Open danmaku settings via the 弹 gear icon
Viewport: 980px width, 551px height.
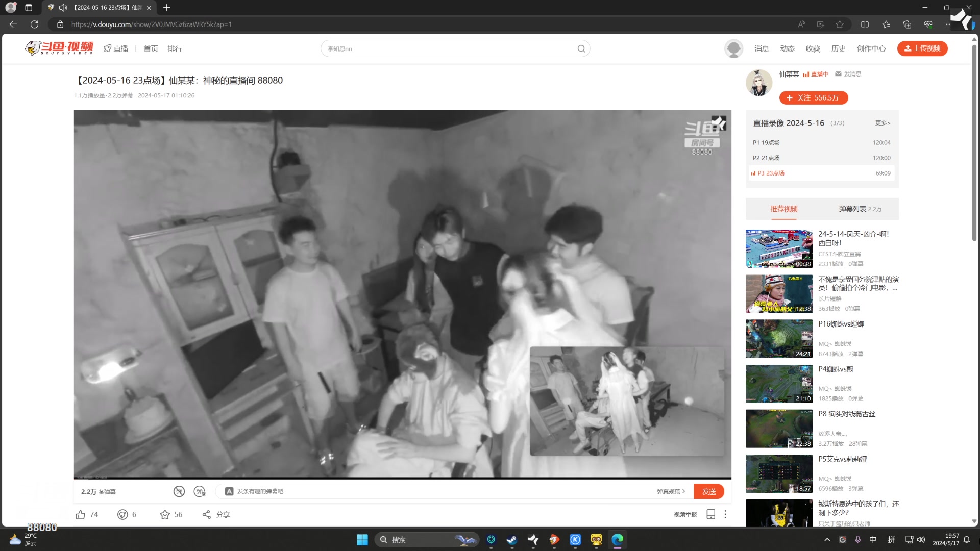(x=200, y=491)
